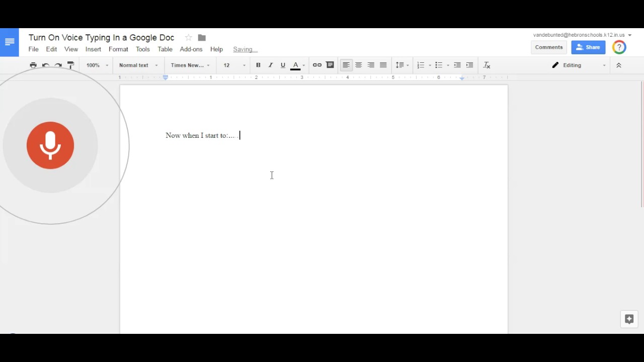
Task: Open the zoom 100% dropdown
Action: click(97, 65)
